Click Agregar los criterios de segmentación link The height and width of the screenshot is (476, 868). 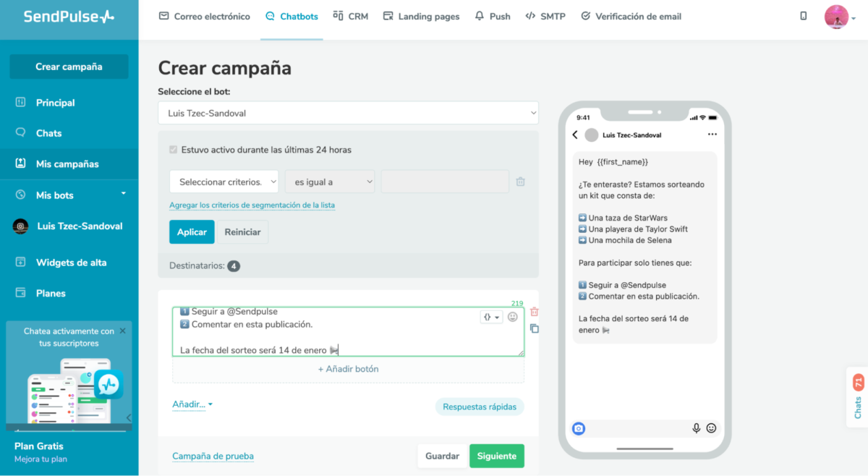252,205
